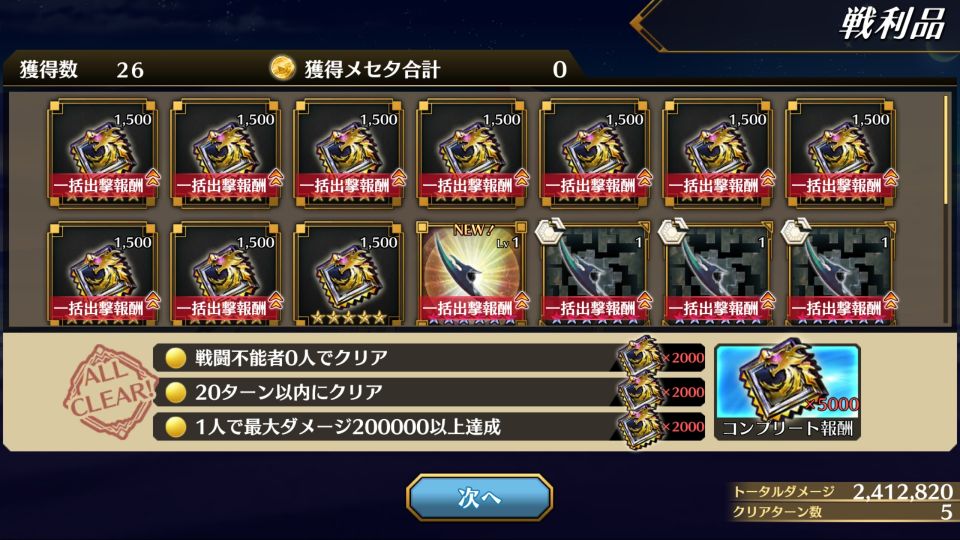Click the トータルダメージ value

click(x=902, y=492)
